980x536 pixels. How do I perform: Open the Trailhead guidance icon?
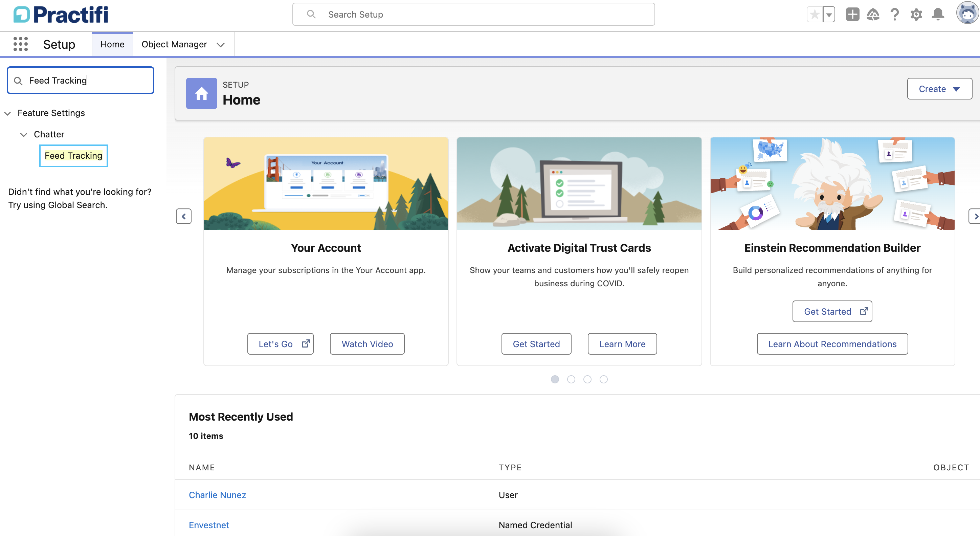pyautogui.click(x=873, y=15)
